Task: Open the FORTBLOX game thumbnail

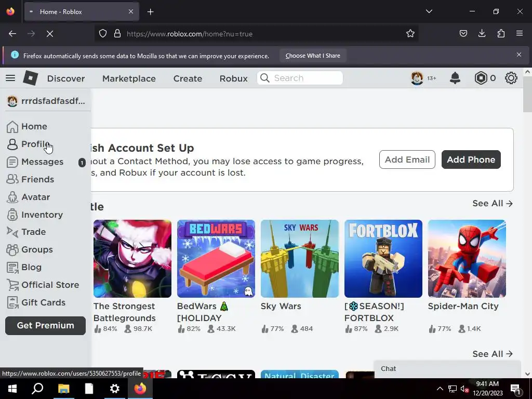Action: click(x=383, y=259)
